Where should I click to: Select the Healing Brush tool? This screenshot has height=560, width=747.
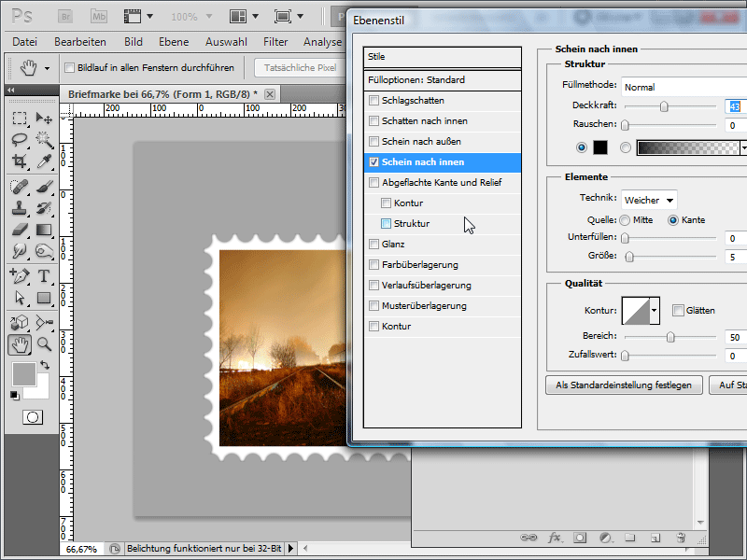(x=19, y=187)
